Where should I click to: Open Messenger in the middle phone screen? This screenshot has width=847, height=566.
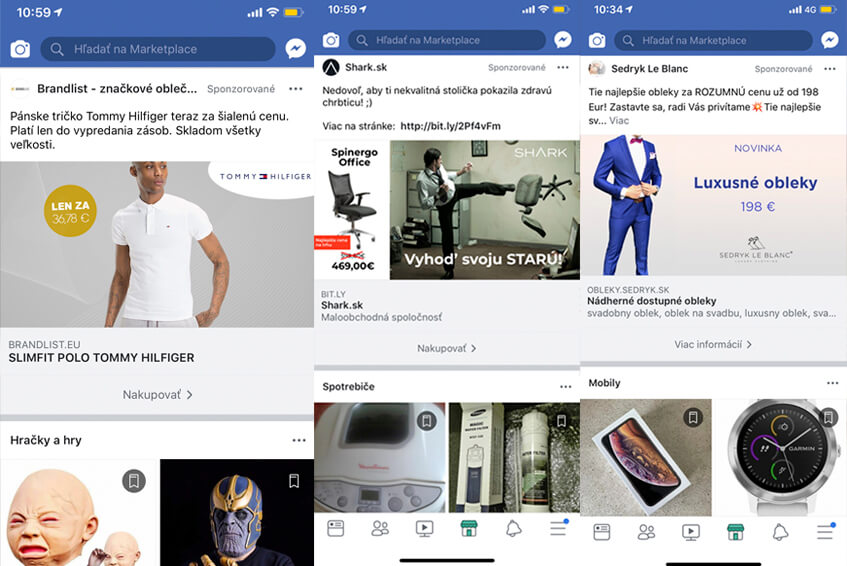(563, 39)
